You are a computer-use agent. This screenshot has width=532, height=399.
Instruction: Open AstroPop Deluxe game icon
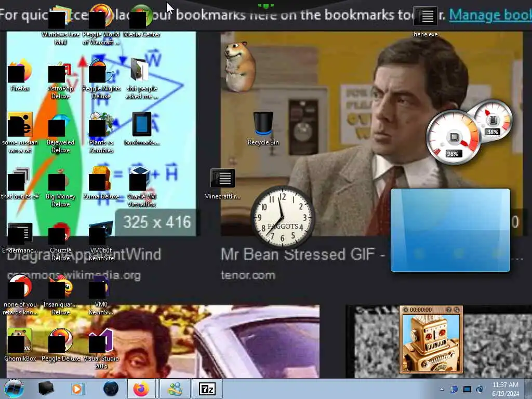[x=60, y=79]
